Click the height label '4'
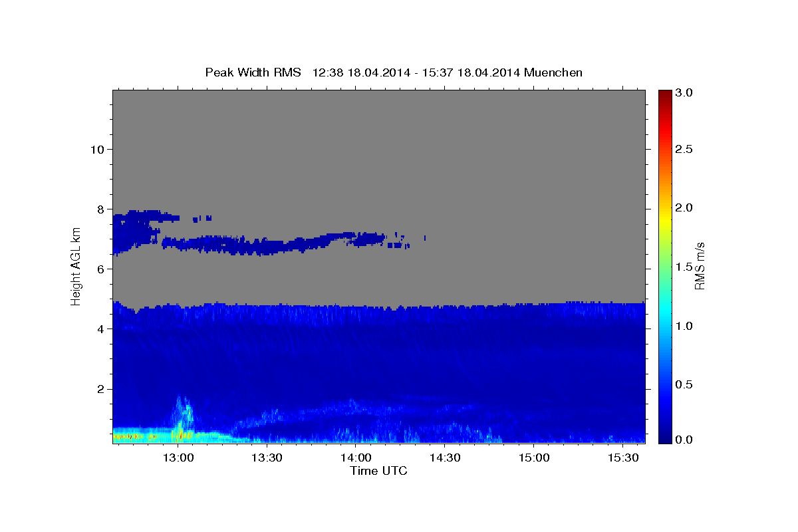The height and width of the screenshot is (532, 798). point(99,329)
